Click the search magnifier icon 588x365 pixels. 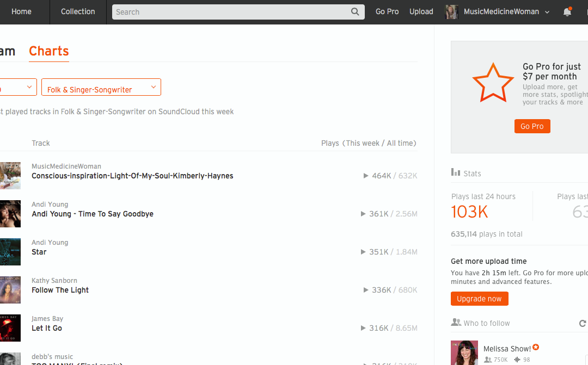[355, 11]
